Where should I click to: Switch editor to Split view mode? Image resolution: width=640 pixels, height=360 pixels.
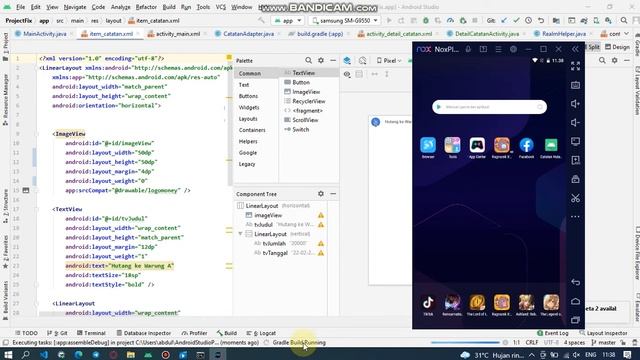click(593, 47)
